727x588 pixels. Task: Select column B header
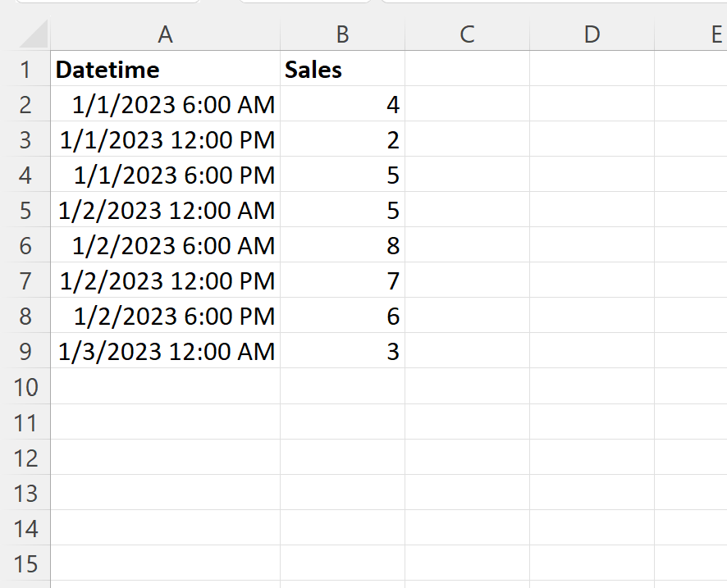coord(342,34)
